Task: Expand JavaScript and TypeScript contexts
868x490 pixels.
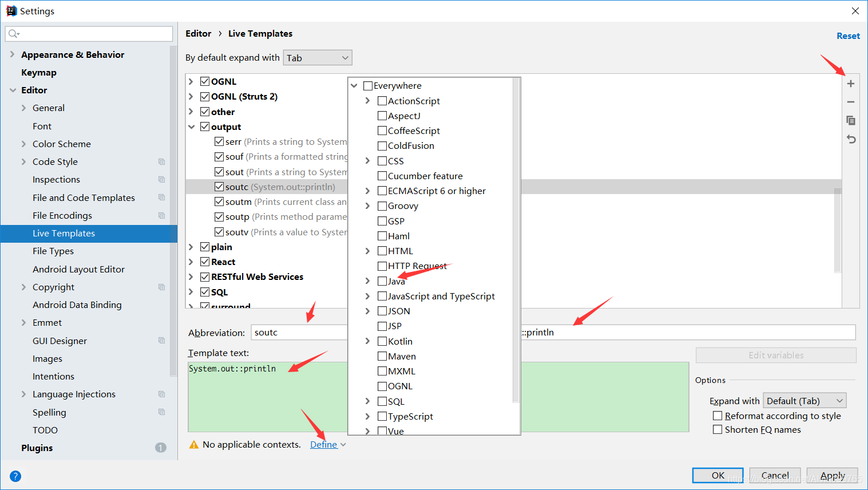Action: point(368,296)
